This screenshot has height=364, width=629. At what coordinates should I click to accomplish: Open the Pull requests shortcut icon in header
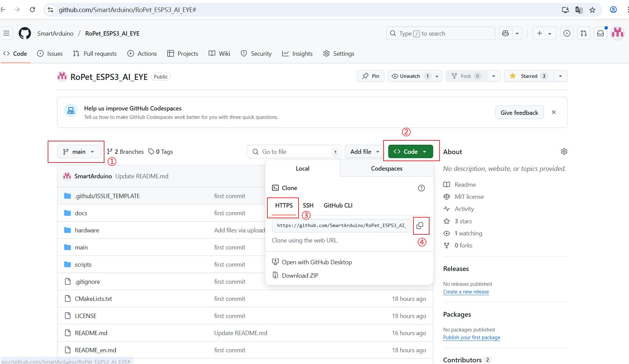pos(584,33)
